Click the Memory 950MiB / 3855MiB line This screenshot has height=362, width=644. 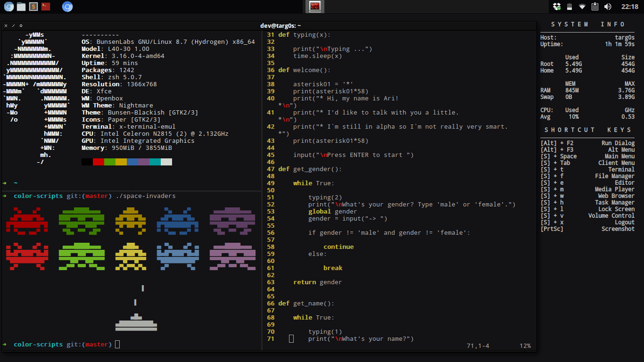(x=127, y=148)
